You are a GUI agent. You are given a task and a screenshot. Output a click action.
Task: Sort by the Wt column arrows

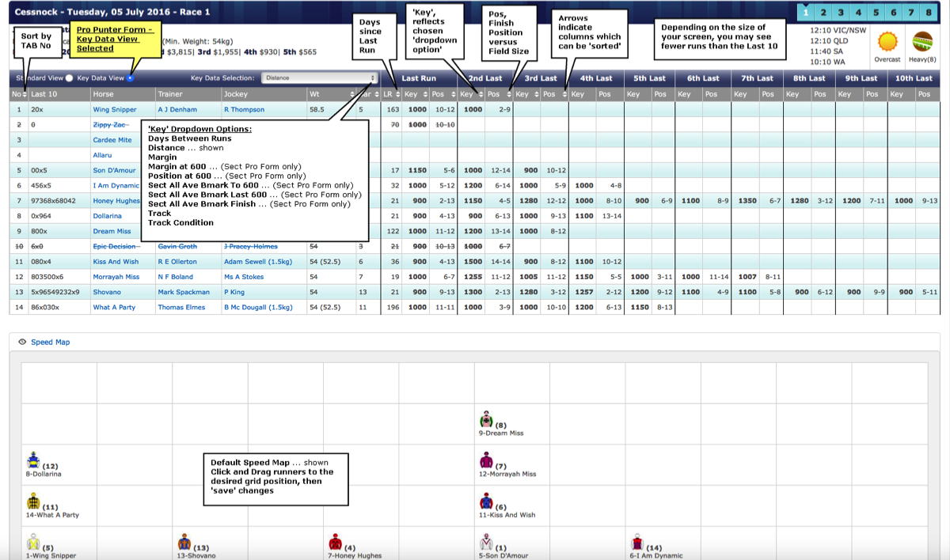click(351, 94)
